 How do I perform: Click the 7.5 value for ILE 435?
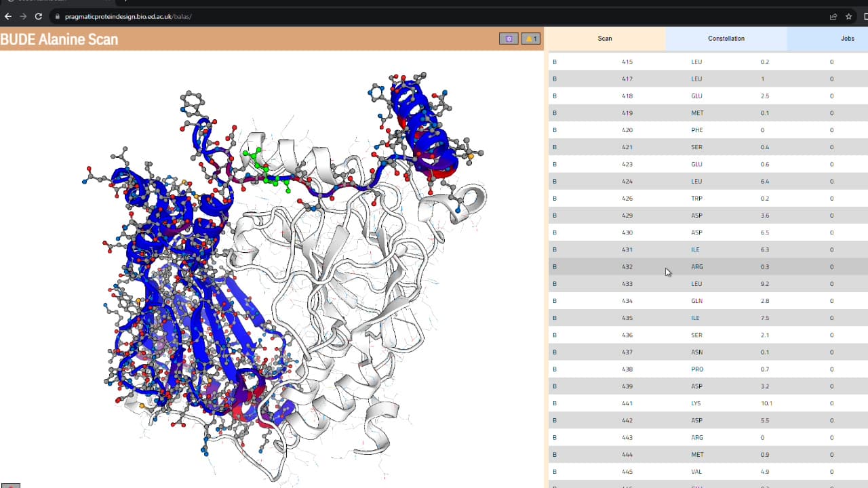tap(765, 318)
